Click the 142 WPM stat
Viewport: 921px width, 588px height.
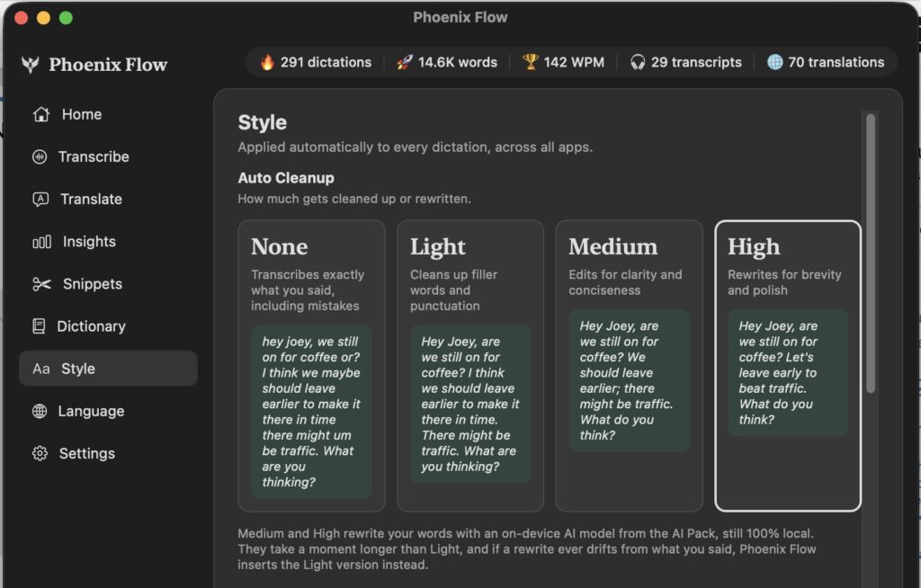(564, 62)
